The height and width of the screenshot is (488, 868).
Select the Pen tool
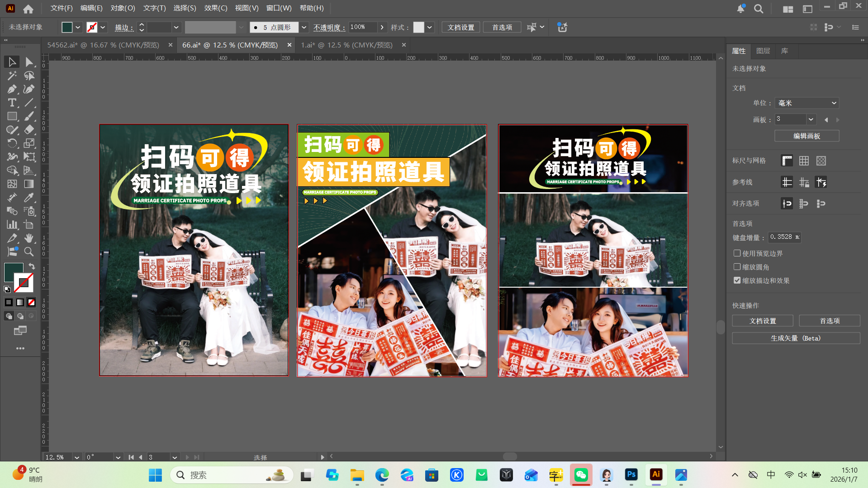12,90
